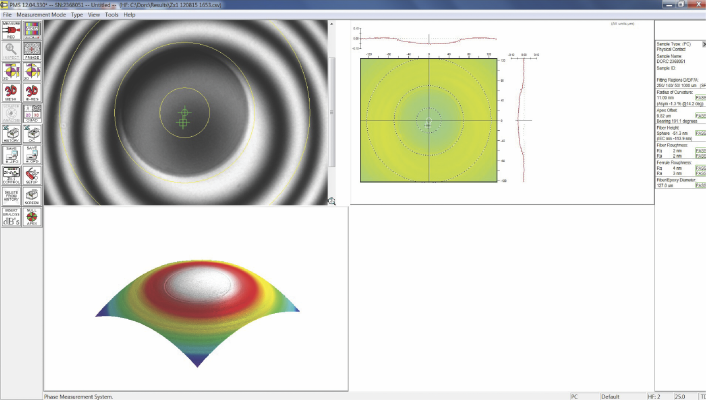
Task: Open the Type menu
Action: click(77, 15)
